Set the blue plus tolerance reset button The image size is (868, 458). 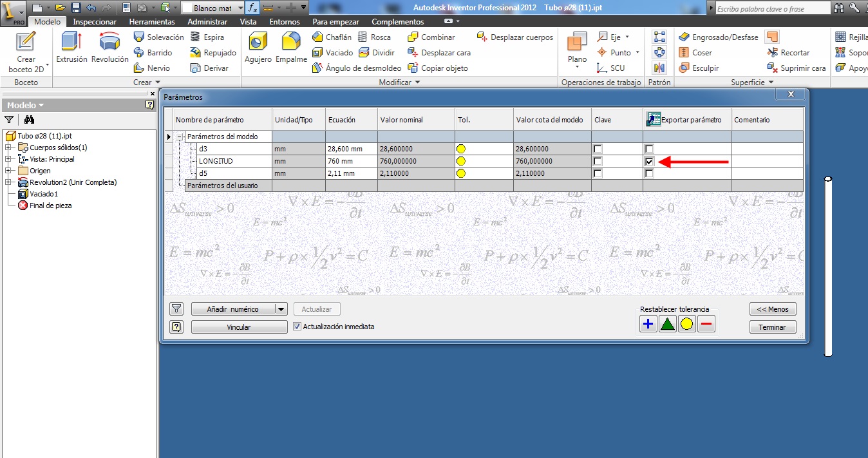[x=648, y=324]
